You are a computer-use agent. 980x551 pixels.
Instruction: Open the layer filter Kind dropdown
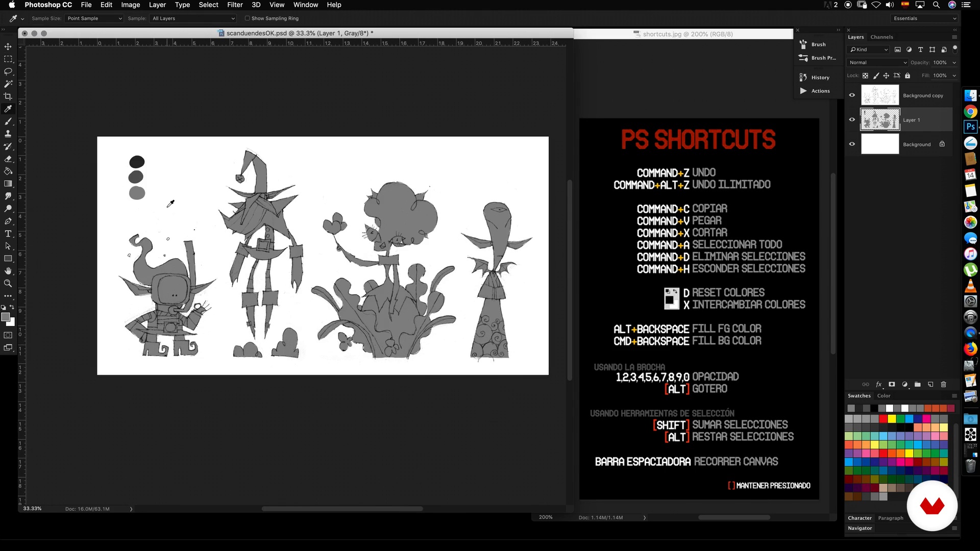pos(869,49)
